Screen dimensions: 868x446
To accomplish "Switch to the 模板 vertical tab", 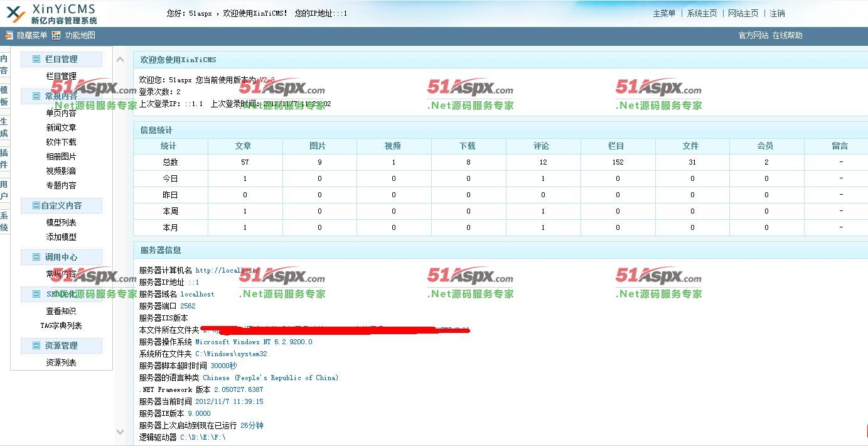I will 4,96.
